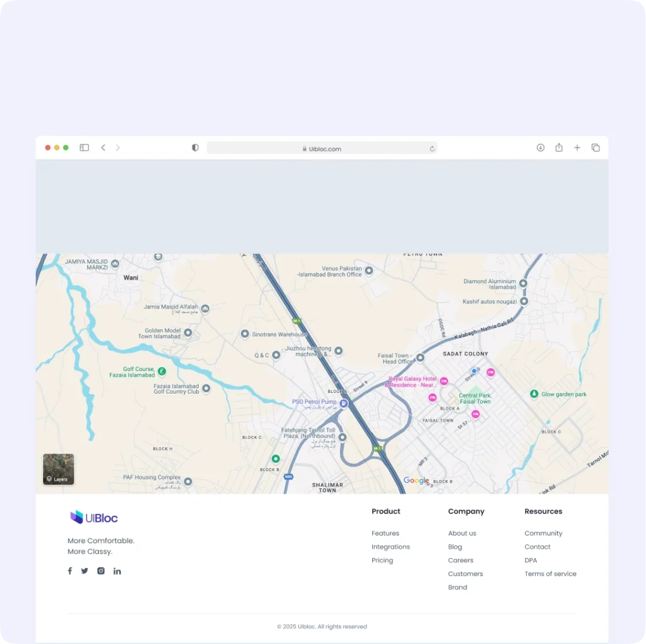The height and width of the screenshot is (644, 646).
Task: Click the UIBloc logo in footer
Action: click(94, 518)
